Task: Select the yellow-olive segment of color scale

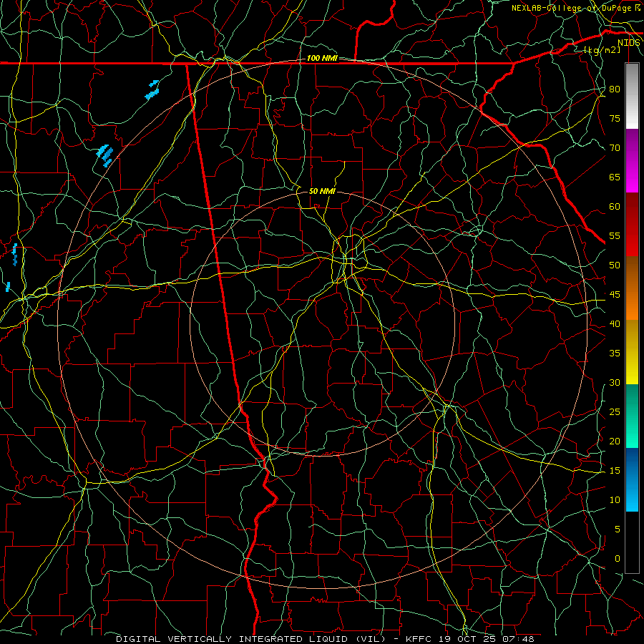Action: tap(632, 352)
